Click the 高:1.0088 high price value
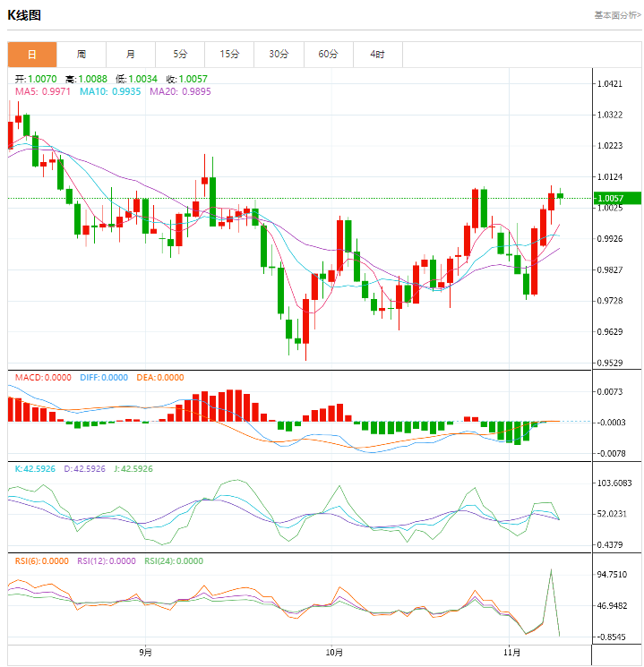The height and width of the screenshot is (667, 644). click(x=86, y=79)
